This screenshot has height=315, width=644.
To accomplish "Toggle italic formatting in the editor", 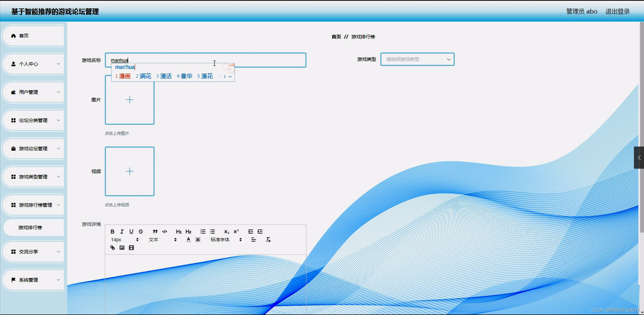I will [x=122, y=231].
